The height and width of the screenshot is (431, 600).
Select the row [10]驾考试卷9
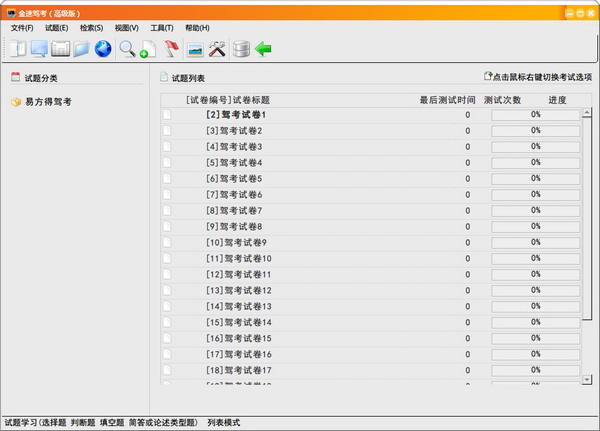coord(371,242)
